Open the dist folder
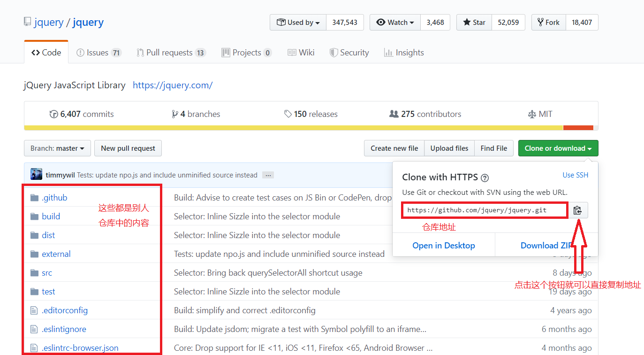The height and width of the screenshot is (355, 644). pyautogui.click(x=48, y=235)
